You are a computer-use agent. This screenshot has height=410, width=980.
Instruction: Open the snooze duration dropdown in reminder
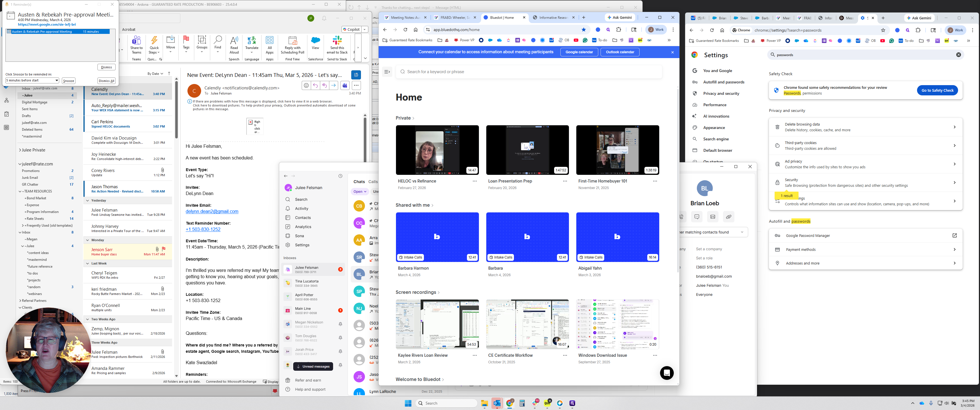57,81
